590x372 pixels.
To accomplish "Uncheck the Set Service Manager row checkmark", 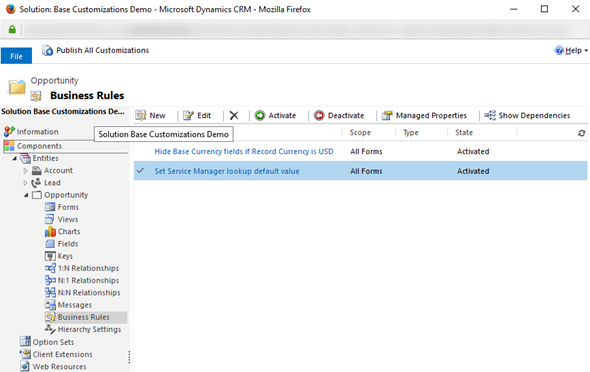I will pyautogui.click(x=140, y=171).
